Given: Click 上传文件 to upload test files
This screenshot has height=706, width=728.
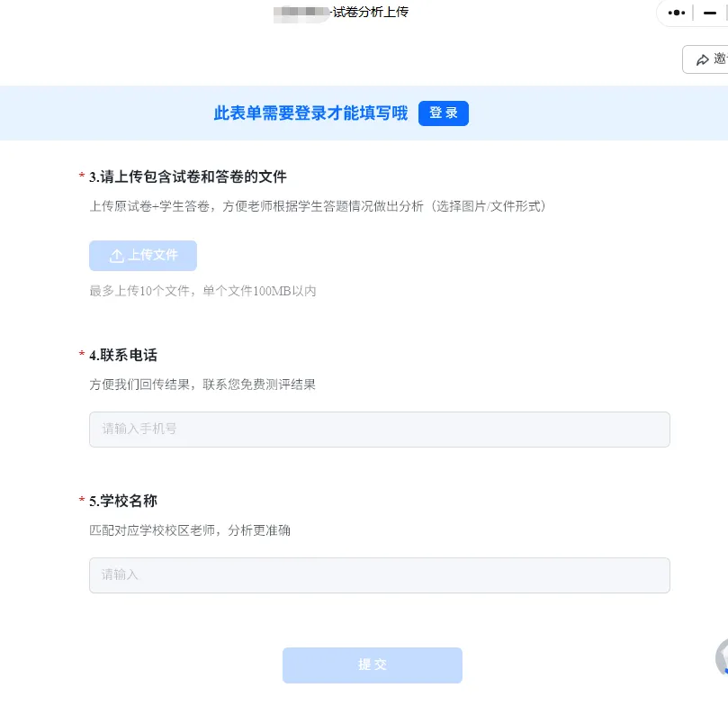Looking at the screenshot, I should 142,255.
